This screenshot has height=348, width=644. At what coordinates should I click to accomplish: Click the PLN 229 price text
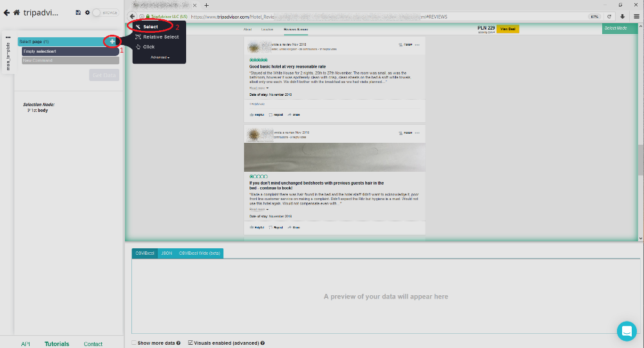pyautogui.click(x=486, y=28)
